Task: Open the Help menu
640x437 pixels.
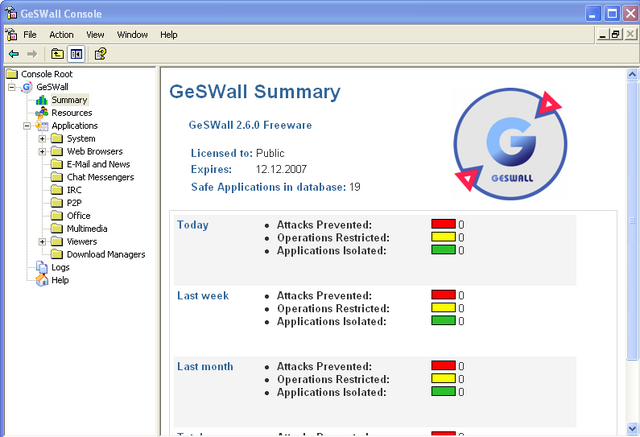Action: tap(169, 35)
